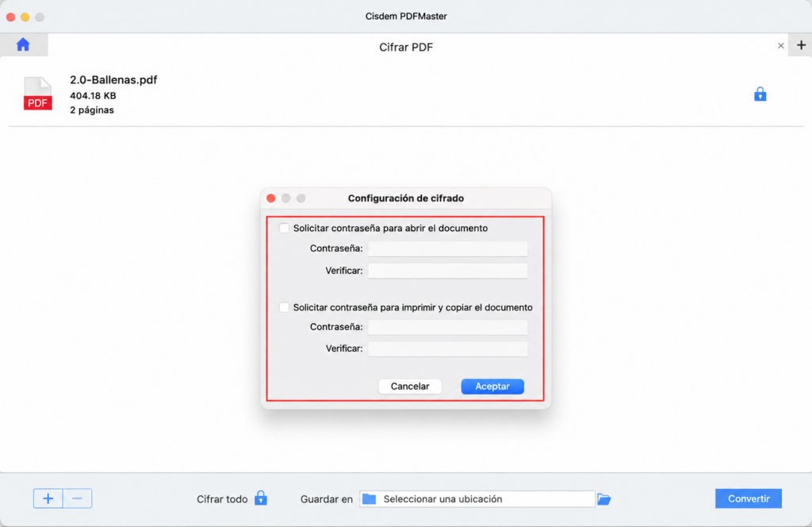Minimize the Cisdem PDFMaster window

[25, 17]
